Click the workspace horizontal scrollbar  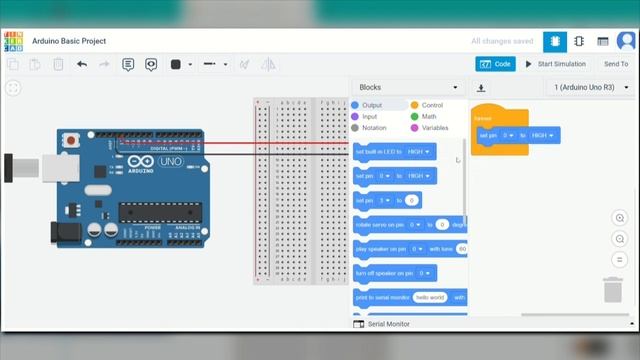(575, 315)
